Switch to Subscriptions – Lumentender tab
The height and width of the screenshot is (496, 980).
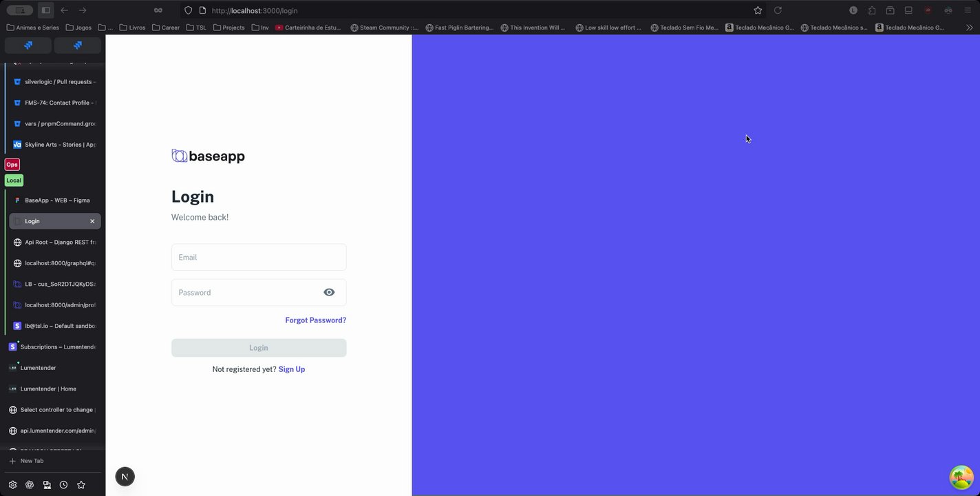53,347
